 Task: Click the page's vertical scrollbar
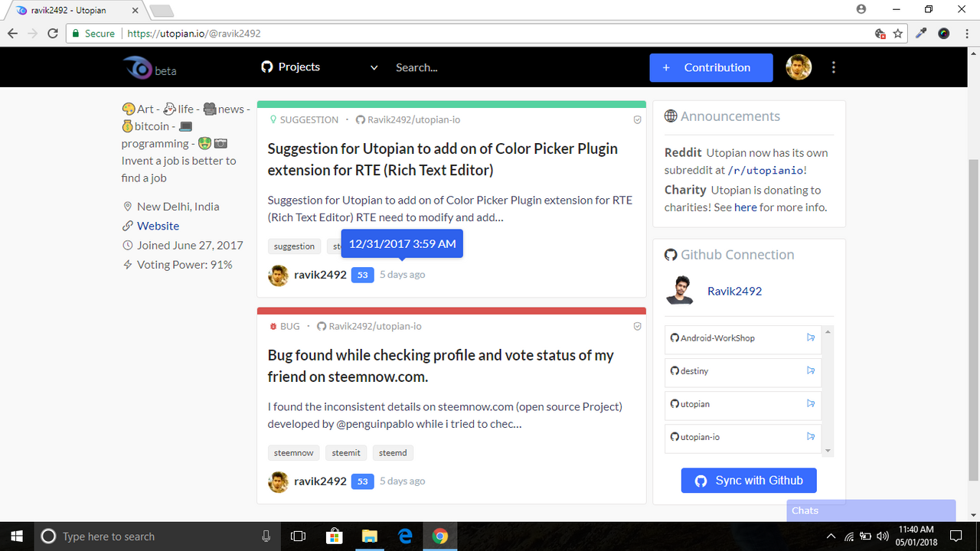974,320
